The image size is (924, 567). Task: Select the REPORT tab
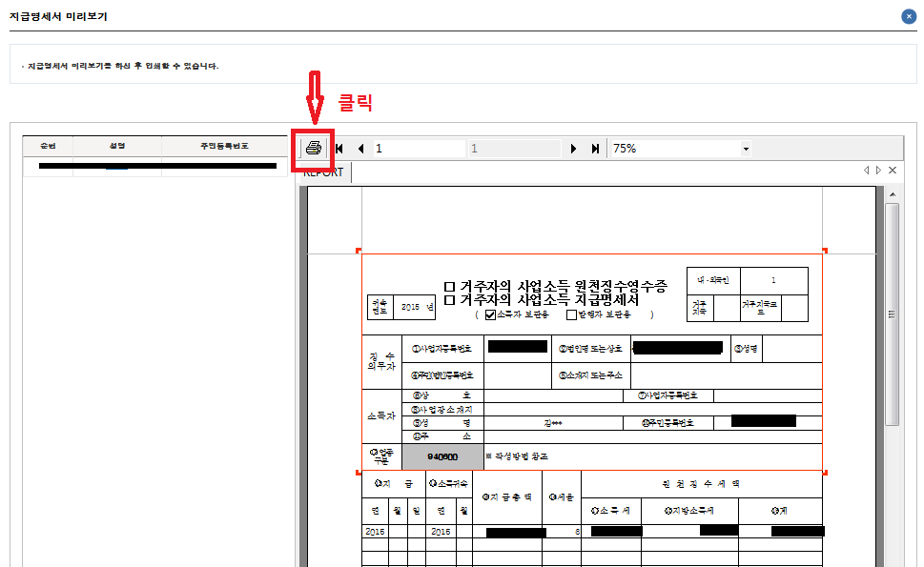click(323, 173)
